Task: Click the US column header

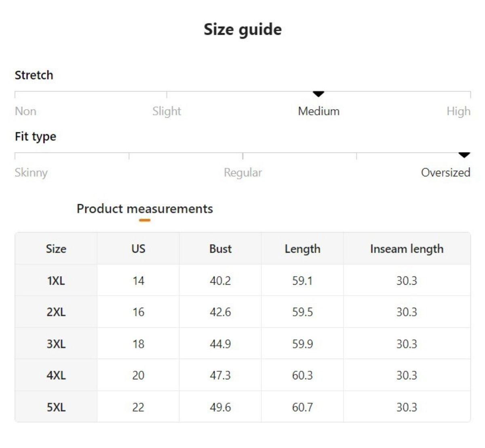Action: pyautogui.click(x=138, y=249)
